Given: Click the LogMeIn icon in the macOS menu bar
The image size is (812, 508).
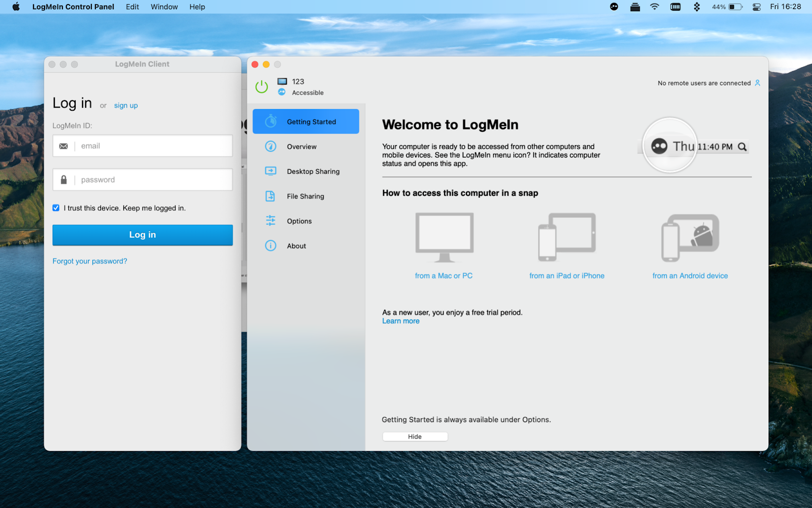Looking at the screenshot, I should [x=614, y=7].
